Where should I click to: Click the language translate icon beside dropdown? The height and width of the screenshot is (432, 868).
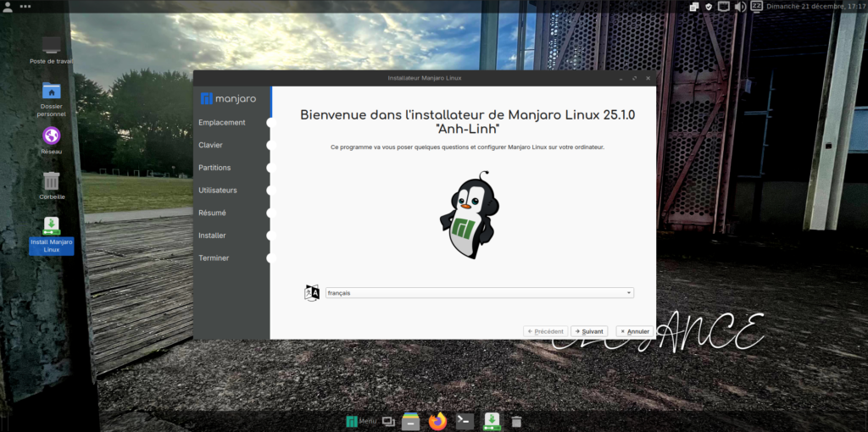312,292
